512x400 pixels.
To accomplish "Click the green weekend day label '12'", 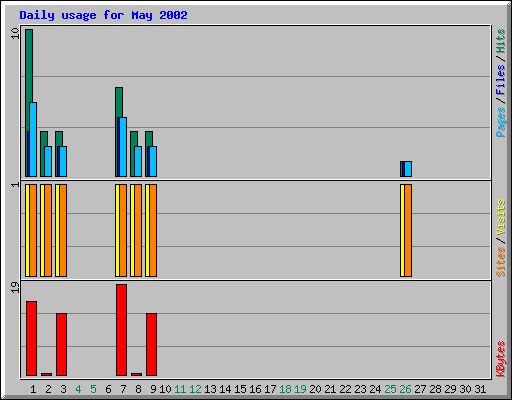I will click(x=195, y=389).
